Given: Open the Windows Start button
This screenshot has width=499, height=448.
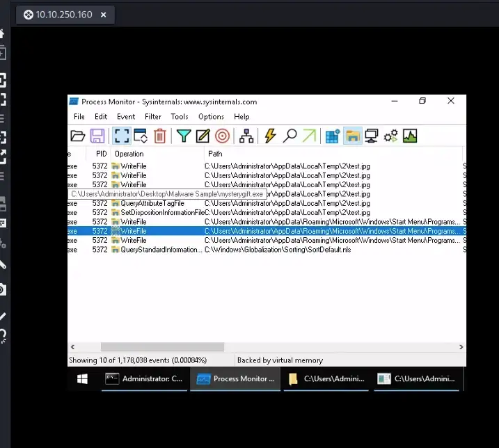Looking at the screenshot, I should [82, 378].
